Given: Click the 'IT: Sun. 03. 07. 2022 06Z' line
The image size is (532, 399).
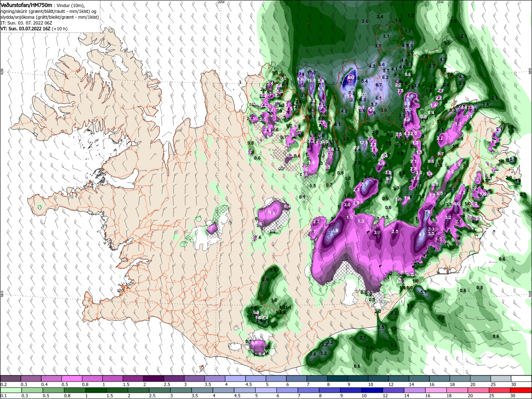Looking at the screenshot, I should pos(25,23).
